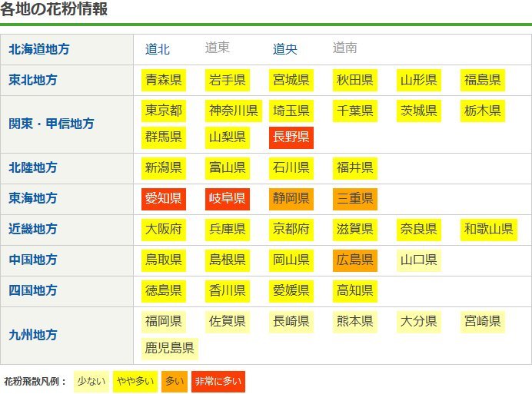Screen dimensions: 532x394
Task: Select 鹿児島県 in the Kyushu row
Action: click(x=170, y=348)
